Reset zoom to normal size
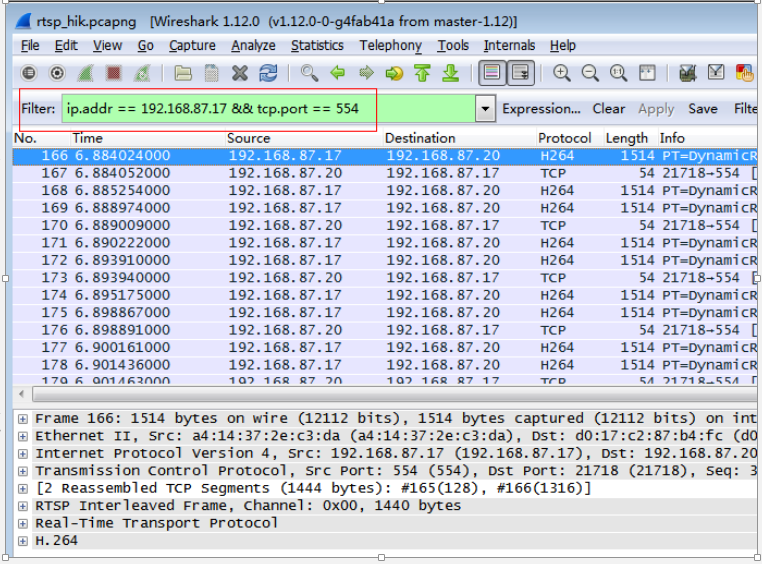The height and width of the screenshot is (564, 762). click(618, 73)
